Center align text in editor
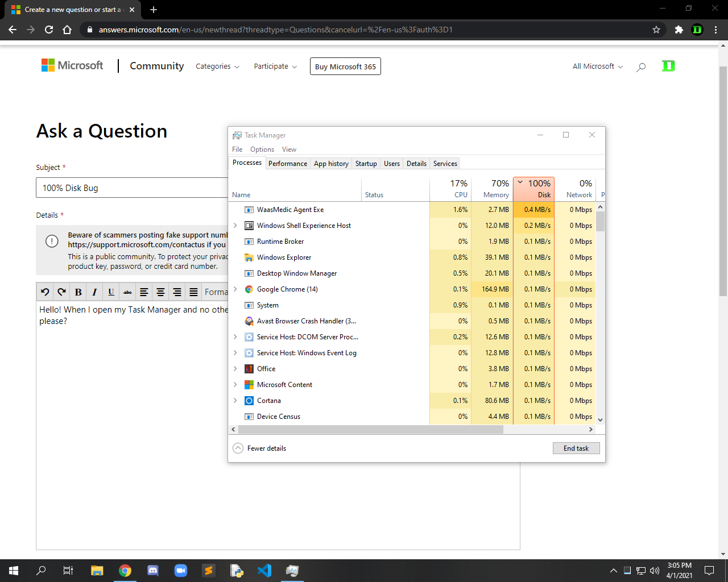The image size is (728, 582). (x=160, y=292)
